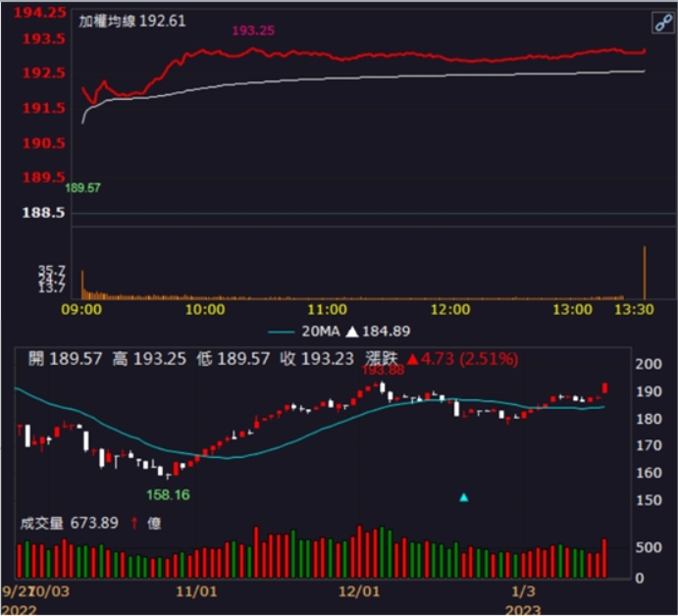
Task: Click the 500 volume axis label
Action: 649,547
